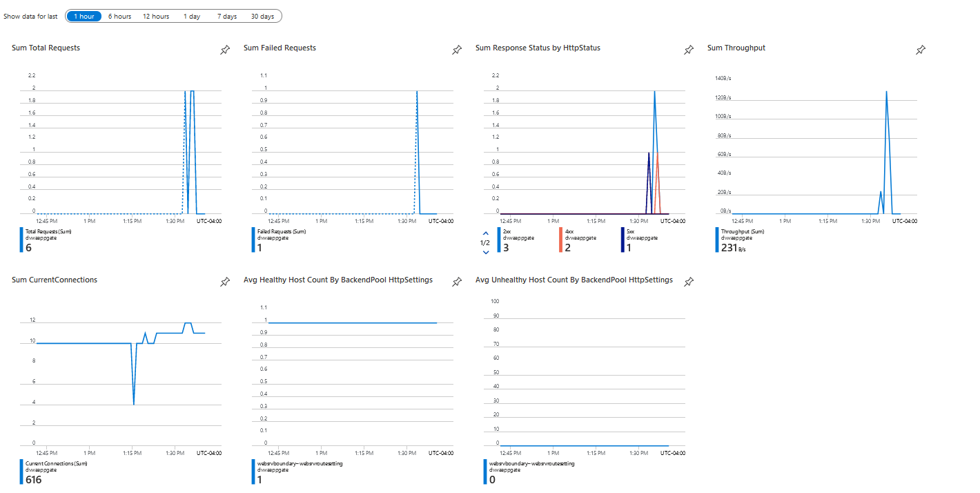Switch time range to 6 hours
The width and height of the screenshot is (980, 493).
pos(119,16)
